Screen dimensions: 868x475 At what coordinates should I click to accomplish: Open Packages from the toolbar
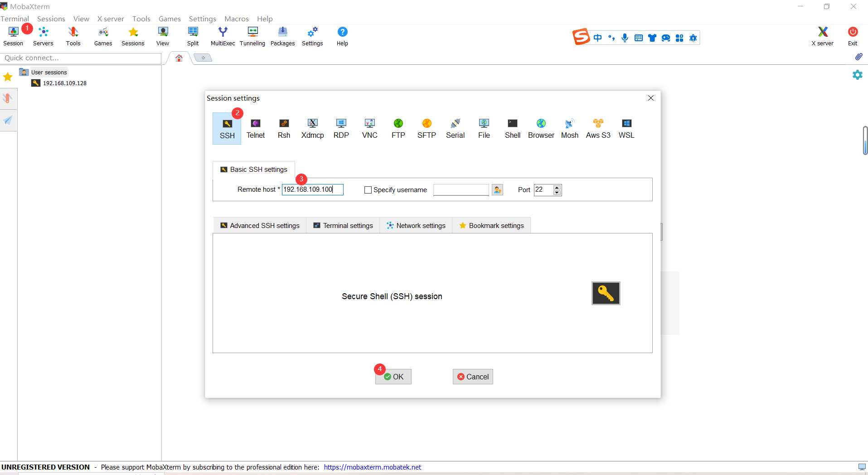(282, 36)
